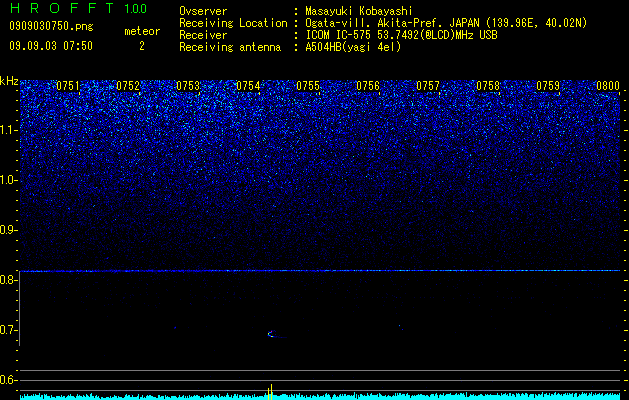629x400 pixels.
Task: Select the 0753 time label
Action: [x=188, y=86]
